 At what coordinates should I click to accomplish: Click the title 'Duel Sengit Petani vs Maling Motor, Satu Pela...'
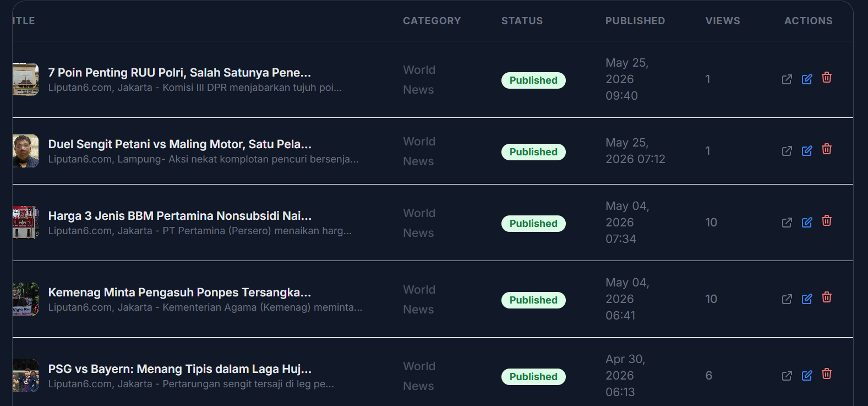tap(180, 144)
